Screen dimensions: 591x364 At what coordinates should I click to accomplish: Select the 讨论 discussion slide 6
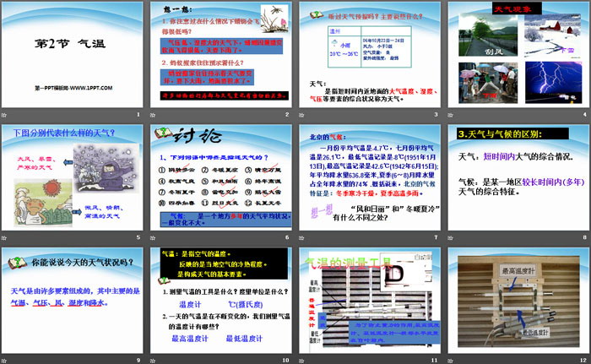(220, 178)
